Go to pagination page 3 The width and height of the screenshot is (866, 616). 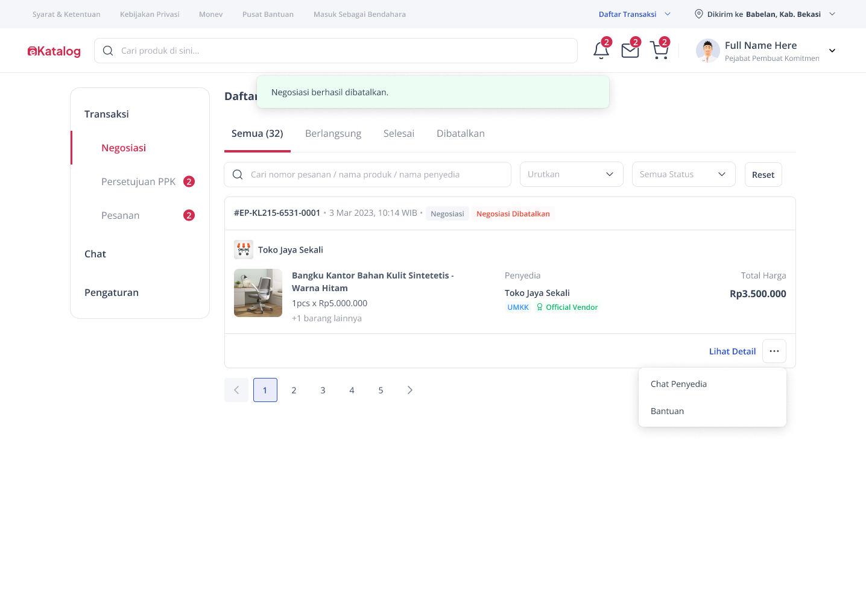point(323,390)
